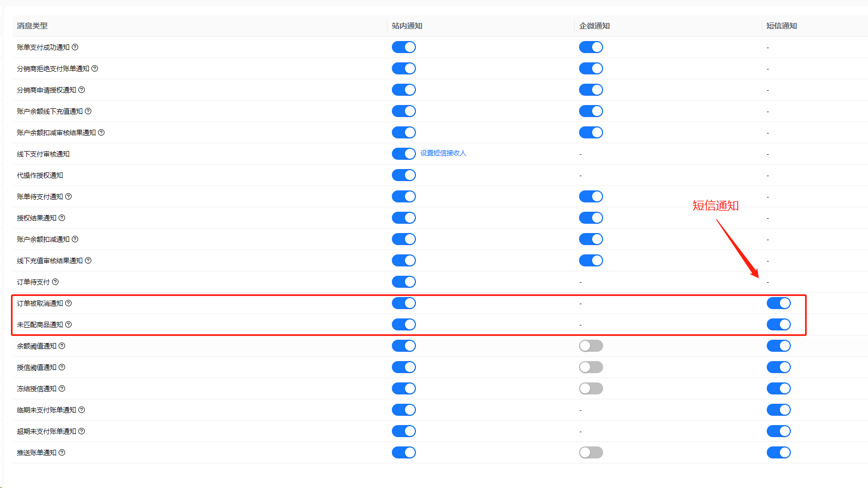Select the 线下支付审核通知 row label
This screenshot has width=868, height=488.
point(43,154)
